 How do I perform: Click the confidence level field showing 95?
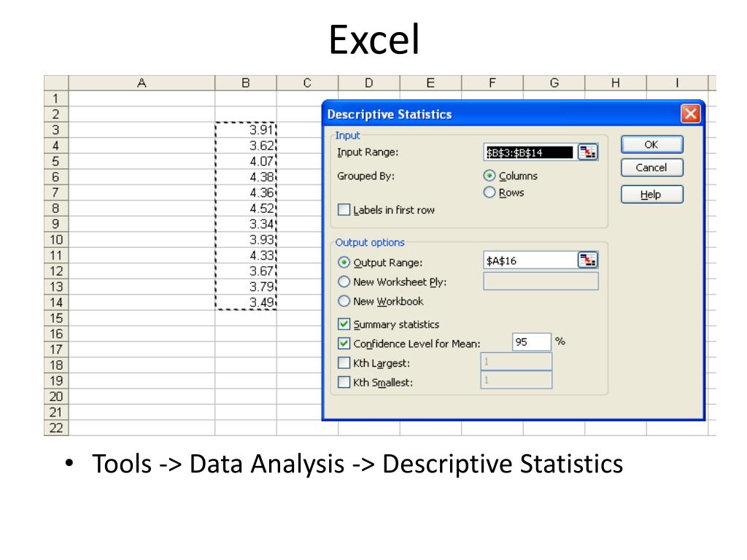[532, 342]
